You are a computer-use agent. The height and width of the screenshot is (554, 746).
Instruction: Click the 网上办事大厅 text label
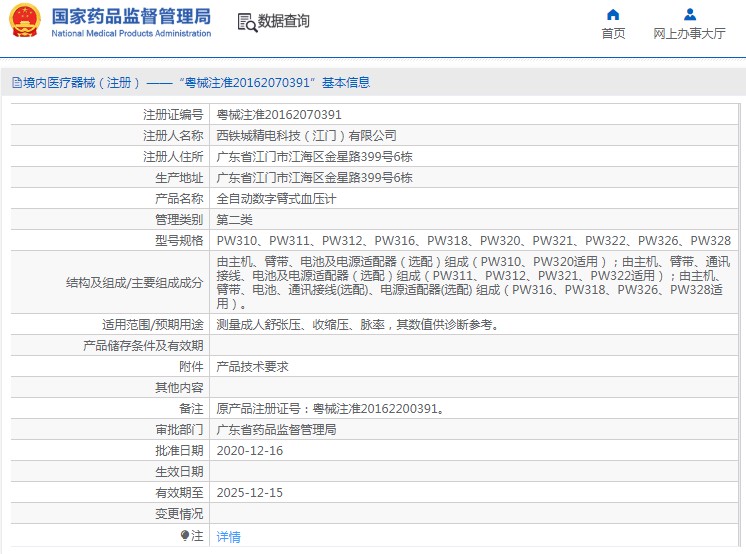[689, 34]
